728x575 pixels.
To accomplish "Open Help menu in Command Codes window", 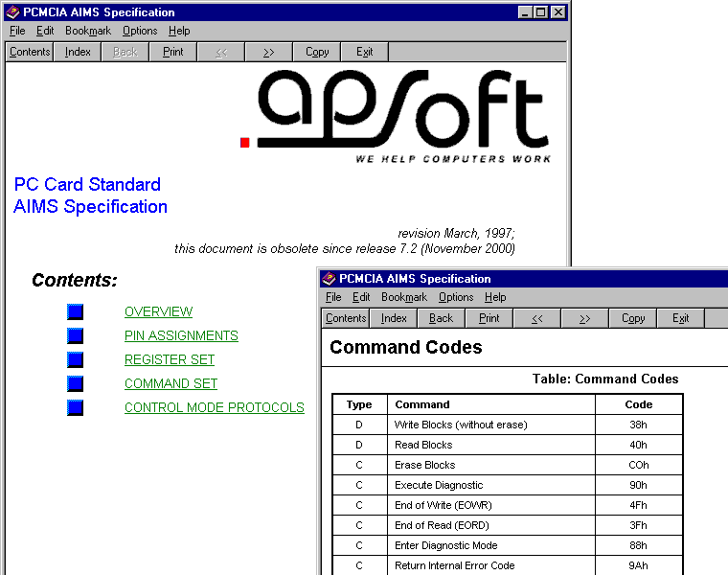I will tap(495, 297).
